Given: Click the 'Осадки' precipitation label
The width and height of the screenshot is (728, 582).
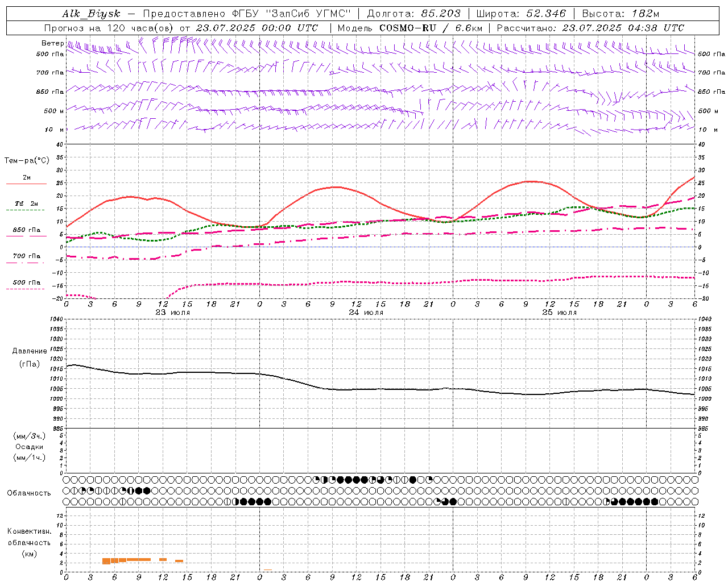Looking at the screenshot, I should pyautogui.click(x=29, y=447).
